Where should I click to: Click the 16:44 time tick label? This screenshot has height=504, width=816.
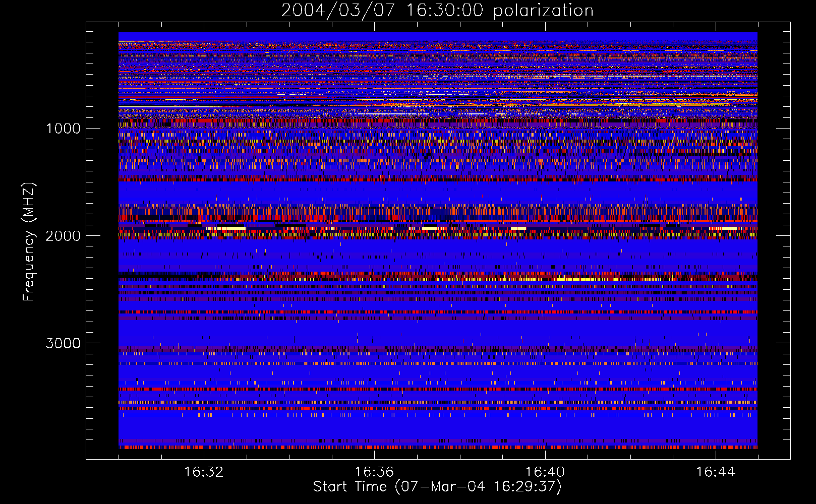pyautogui.click(x=716, y=472)
